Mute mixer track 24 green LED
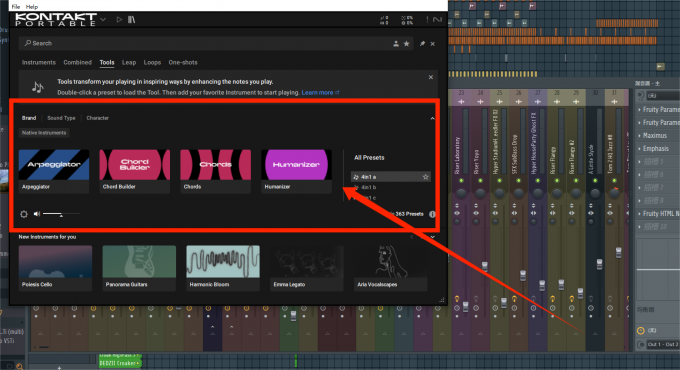The image size is (680, 370). [480, 180]
